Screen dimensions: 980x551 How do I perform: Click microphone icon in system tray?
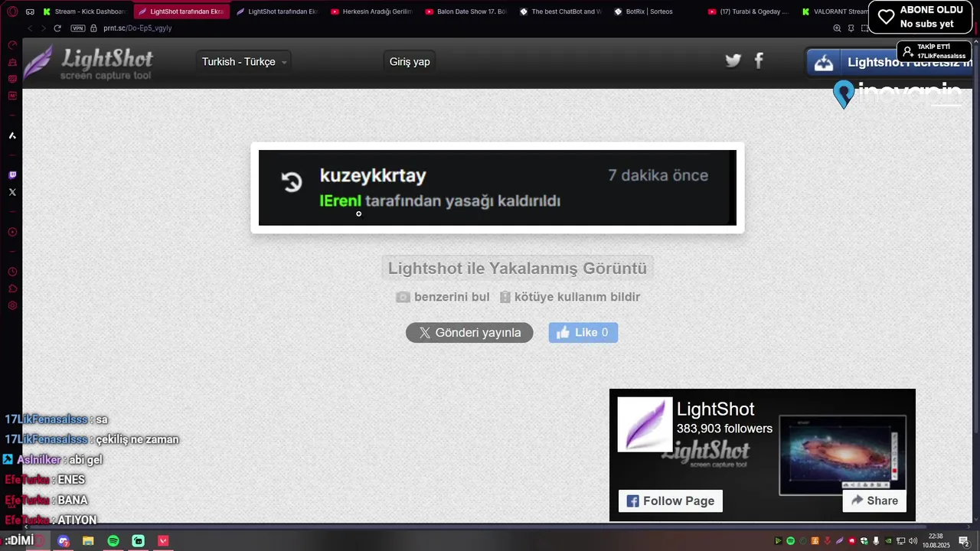[876, 541]
